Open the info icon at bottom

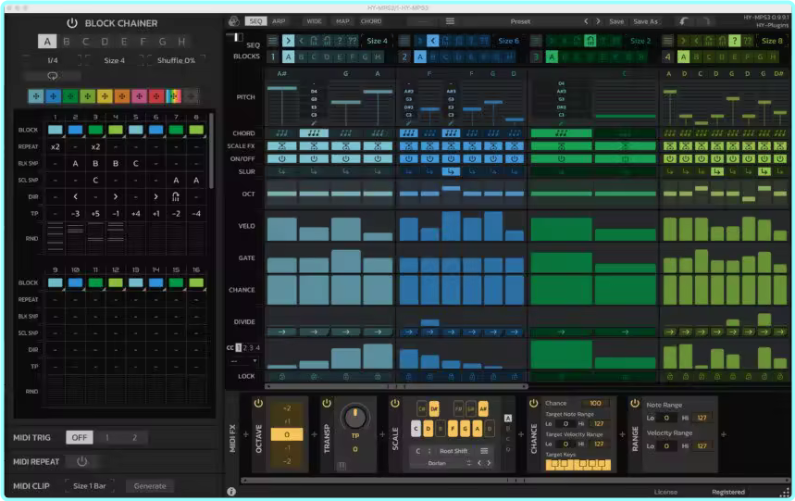coord(231,491)
